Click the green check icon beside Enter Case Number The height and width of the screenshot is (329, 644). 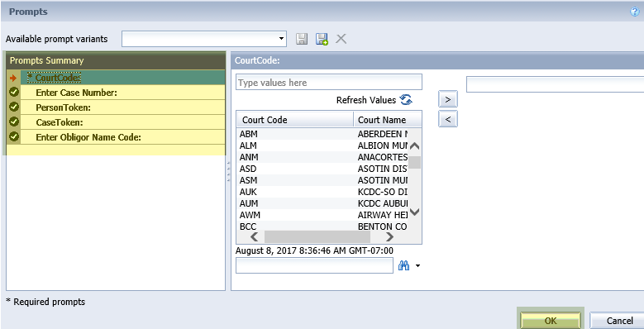click(14, 92)
